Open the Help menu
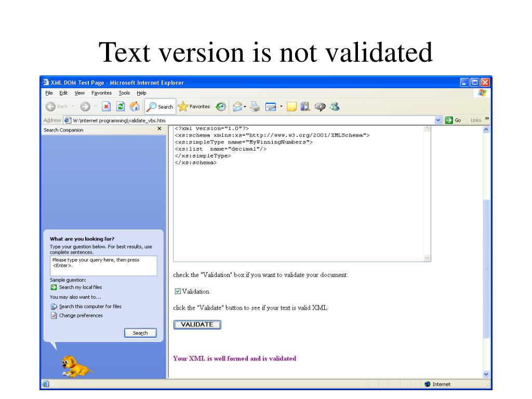This screenshot has width=532, height=399. coord(141,93)
